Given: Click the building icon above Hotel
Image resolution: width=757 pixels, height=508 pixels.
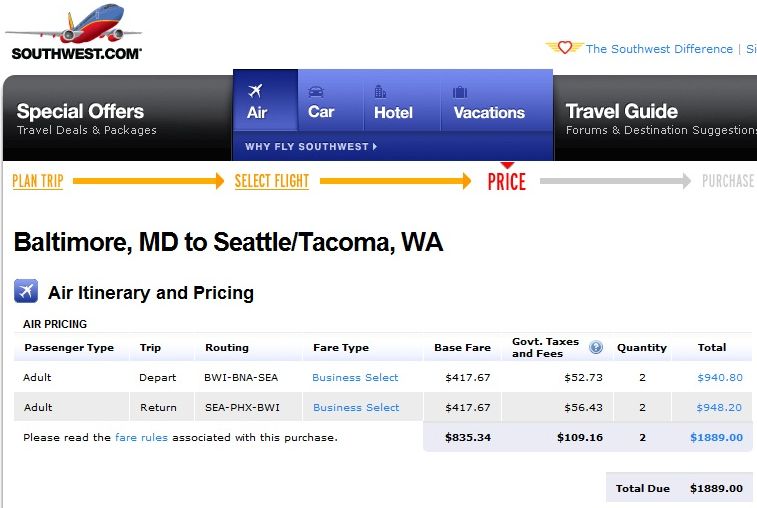Looking at the screenshot, I should click(x=380, y=91).
